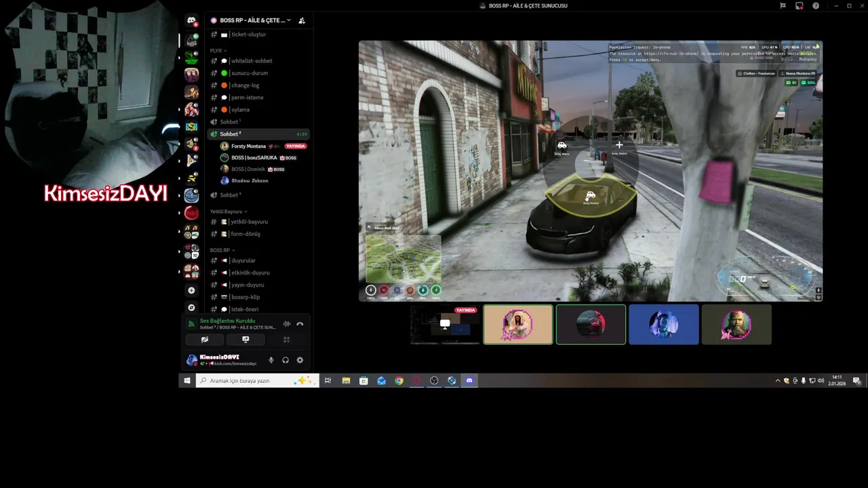Toggle the headphones deafen button
The height and width of the screenshot is (488, 868).
pos(285,360)
